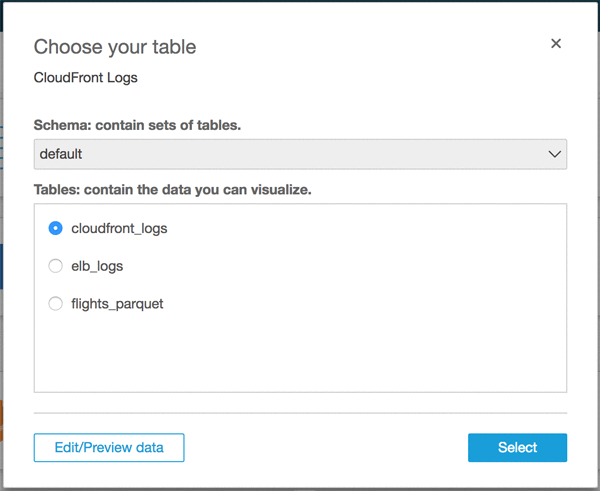Viewport: 600px width, 491px height.
Task: Click the 'default' text in schema selector
Action: [x=61, y=154]
